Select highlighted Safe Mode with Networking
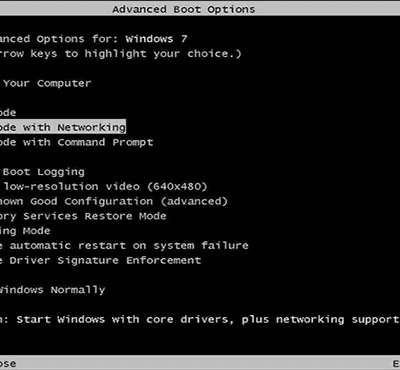Viewport: 400px width, 370px height. click(x=63, y=127)
